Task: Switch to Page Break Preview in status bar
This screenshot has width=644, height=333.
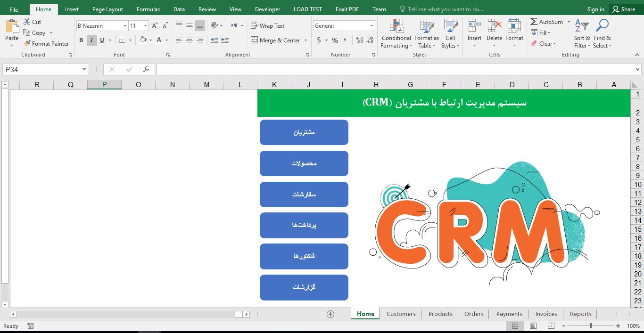Action: [551, 326]
